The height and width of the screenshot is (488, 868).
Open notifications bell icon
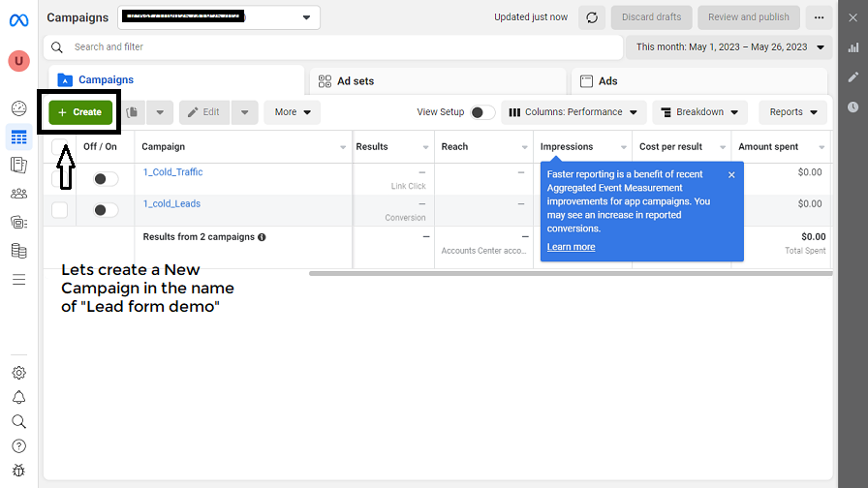(18, 398)
